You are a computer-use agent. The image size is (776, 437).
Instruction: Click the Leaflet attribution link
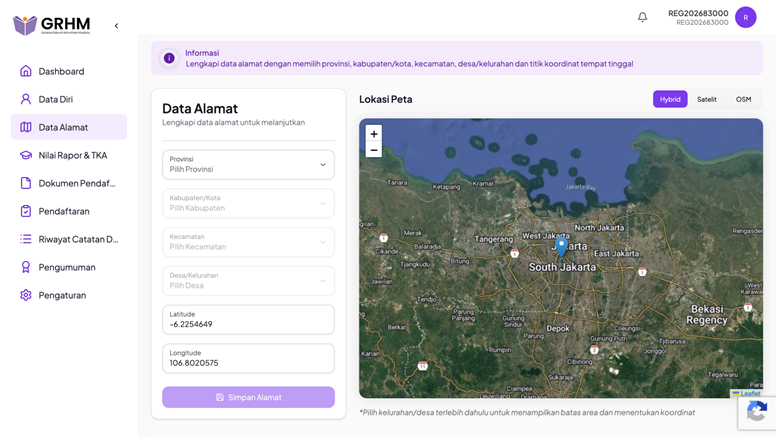point(750,393)
